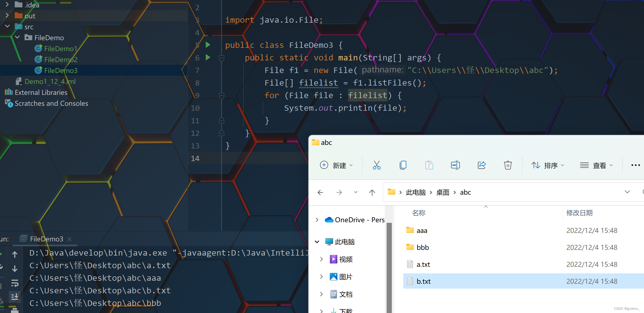The width and height of the screenshot is (644, 313).
Task: Open Demo1_12_4.iml file in project tree
Action: (x=46, y=81)
